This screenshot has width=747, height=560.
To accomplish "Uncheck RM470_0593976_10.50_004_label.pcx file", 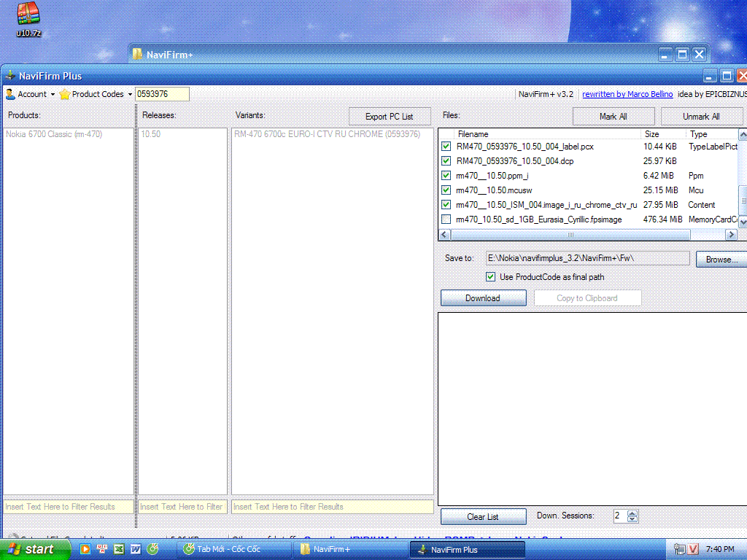I will 446,146.
